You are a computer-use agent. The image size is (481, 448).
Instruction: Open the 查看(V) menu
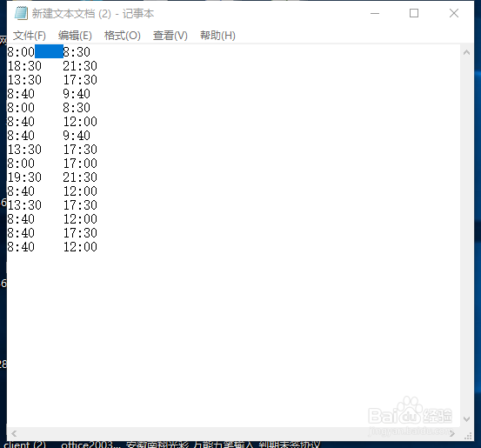170,36
